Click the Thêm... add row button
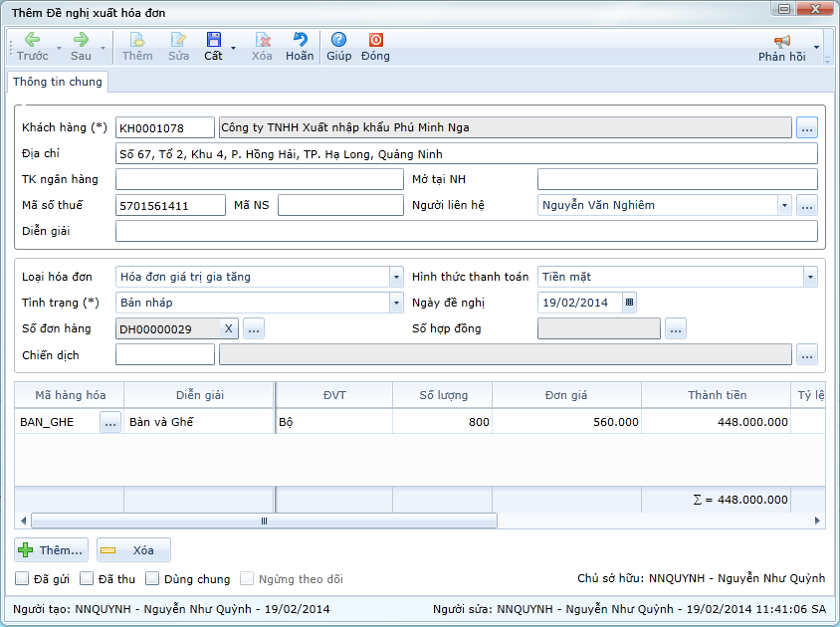Viewport: 840px width, 627px height. click(52, 550)
